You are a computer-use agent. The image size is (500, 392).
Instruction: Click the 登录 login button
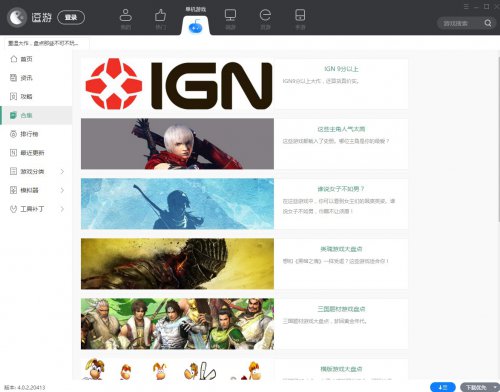tap(71, 17)
